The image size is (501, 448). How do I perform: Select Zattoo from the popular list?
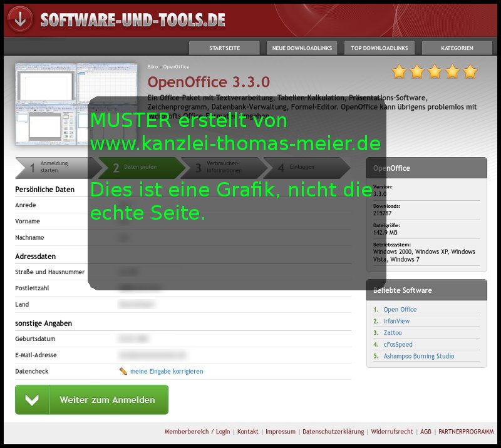393,333
